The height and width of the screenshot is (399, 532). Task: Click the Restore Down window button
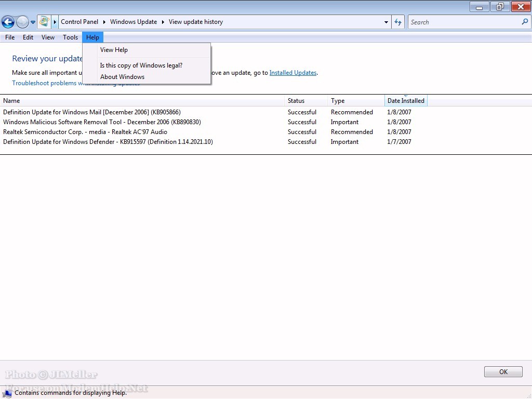point(500,7)
